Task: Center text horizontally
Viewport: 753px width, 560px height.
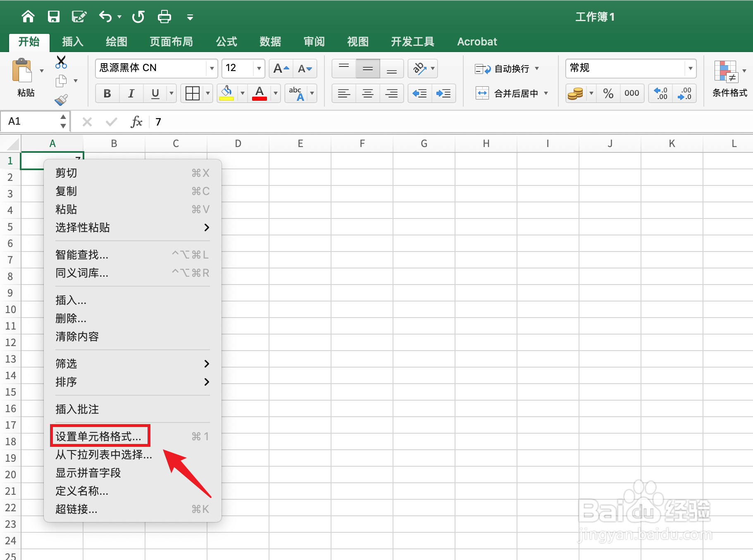Action: pyautogui.click(x=368, y=93)
